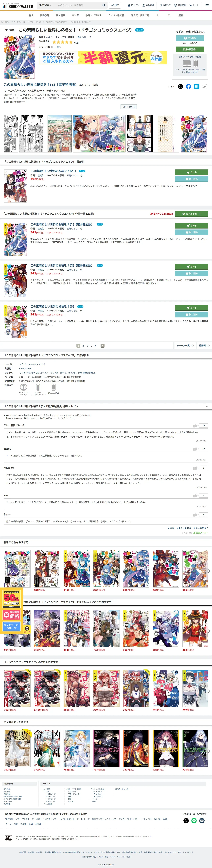This screenshot has height=868, width=212.
Task: Like the review by こも 旧柏バカ一代
Action: coord(195,426)
